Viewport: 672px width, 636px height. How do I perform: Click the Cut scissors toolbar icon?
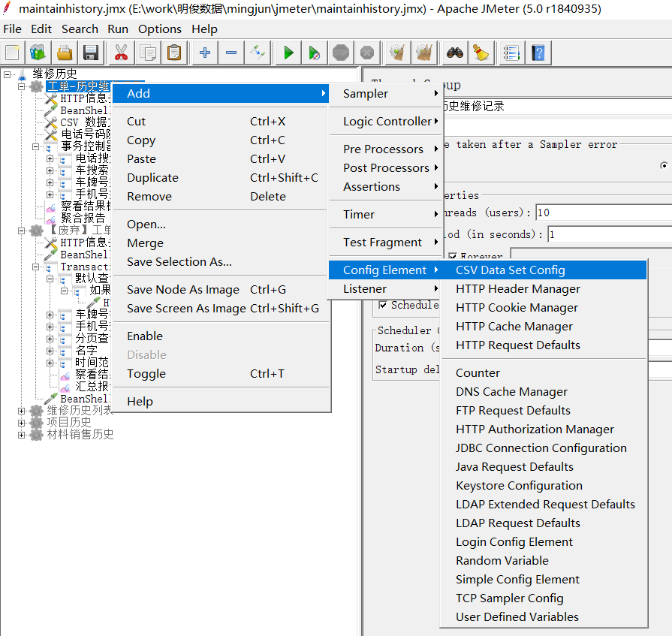point(122,53)
